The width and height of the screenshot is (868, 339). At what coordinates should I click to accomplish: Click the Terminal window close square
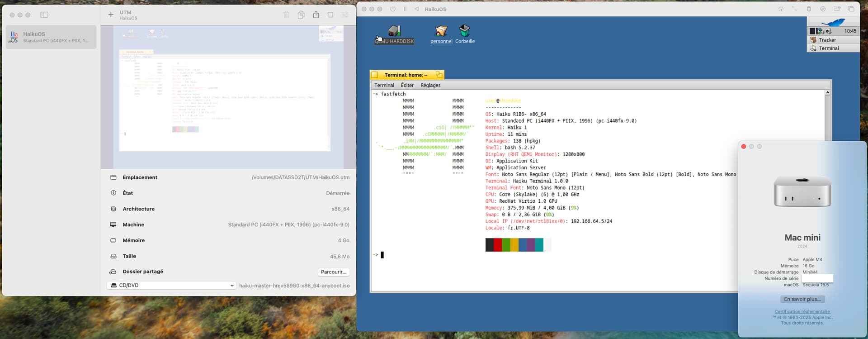(375, 75)
